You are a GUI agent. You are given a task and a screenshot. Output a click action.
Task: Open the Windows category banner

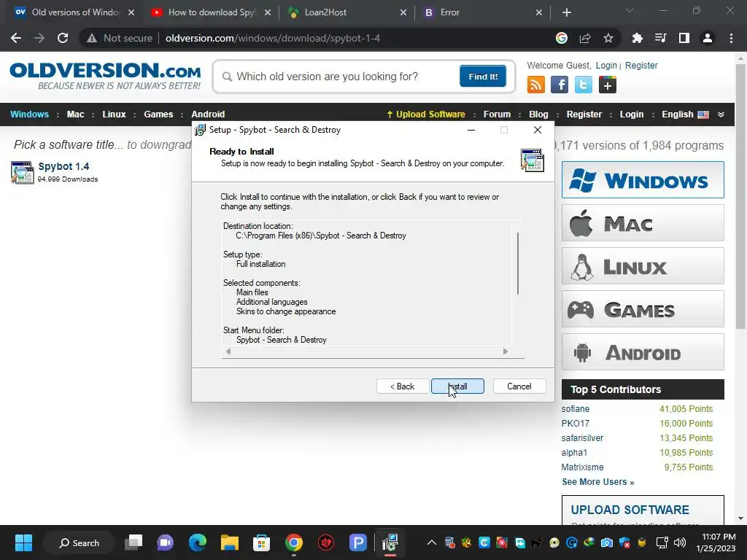[x=643, y=180]
